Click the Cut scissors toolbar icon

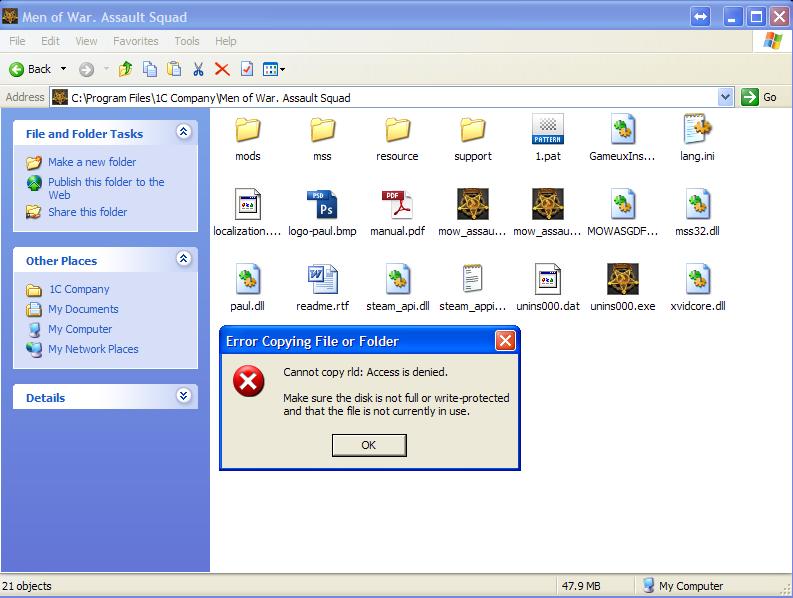pos(198,69)
